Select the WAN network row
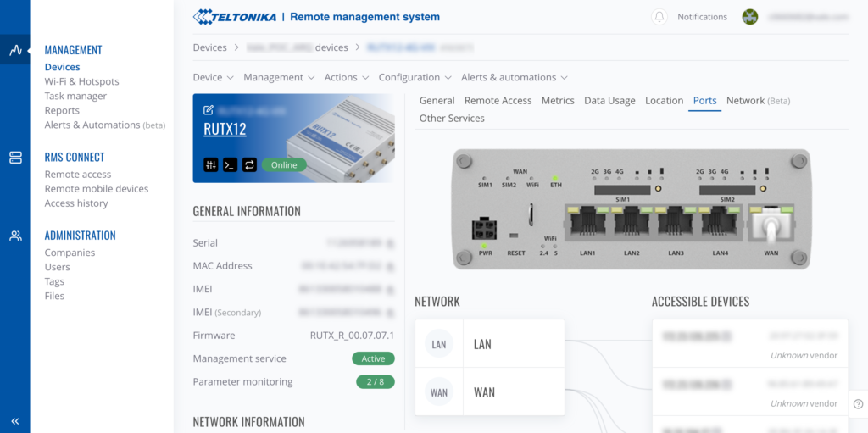868x433 pixels. click(x=490, y=392)
